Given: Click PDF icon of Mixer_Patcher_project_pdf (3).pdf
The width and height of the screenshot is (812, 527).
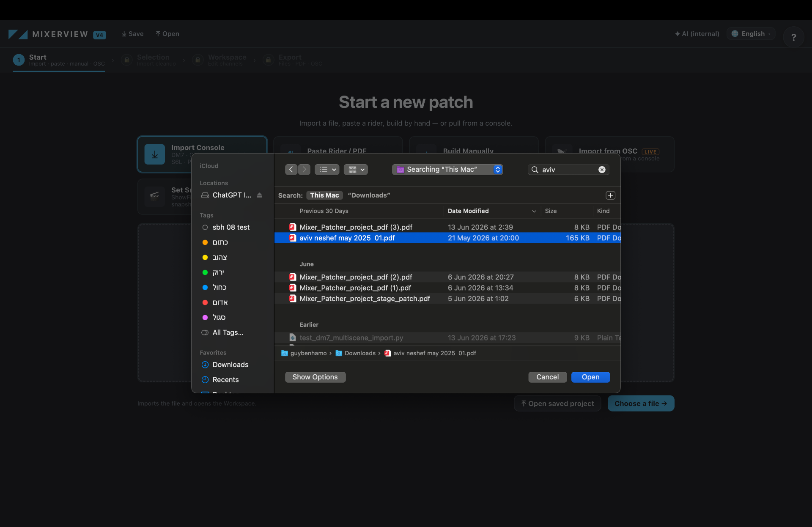Looking at the screenshot, I should click(292, 227).
